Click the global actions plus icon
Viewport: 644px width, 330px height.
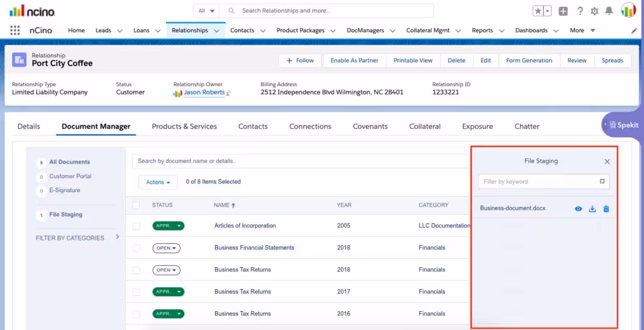(x=563, y=11)
